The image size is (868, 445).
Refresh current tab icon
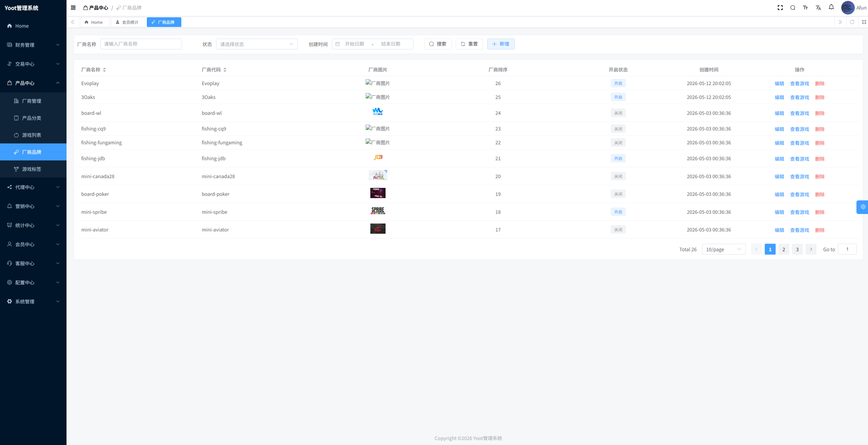coord(852,22)
